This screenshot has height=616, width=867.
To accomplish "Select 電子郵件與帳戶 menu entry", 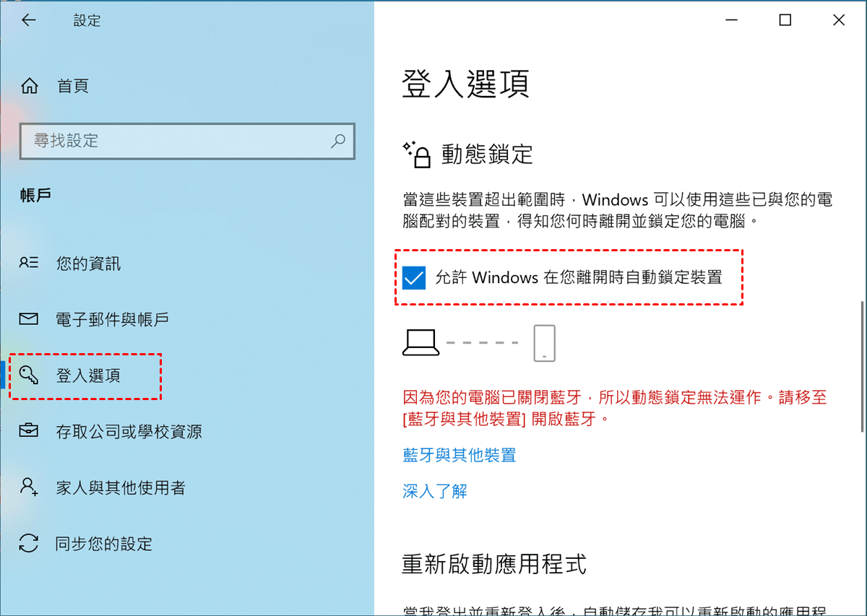I will click(112, 319).
